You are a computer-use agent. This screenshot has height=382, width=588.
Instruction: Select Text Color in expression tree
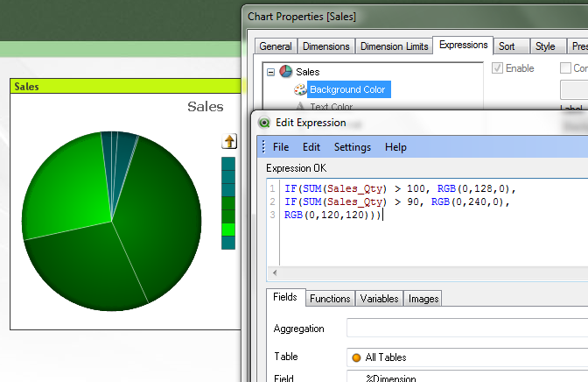(332, 107)
